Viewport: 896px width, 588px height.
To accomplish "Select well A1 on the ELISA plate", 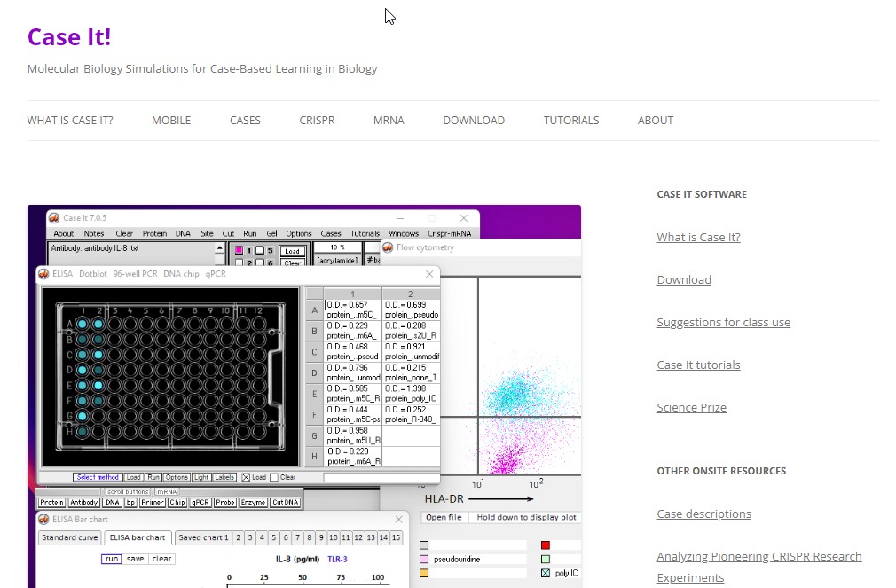I will coord(82,324).
